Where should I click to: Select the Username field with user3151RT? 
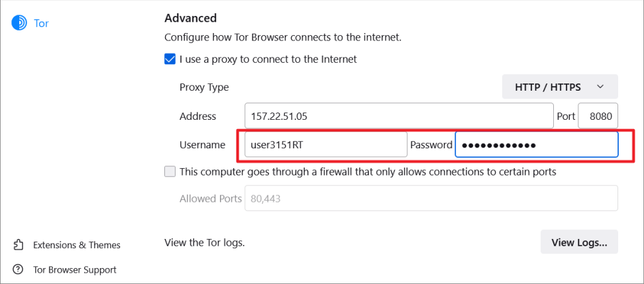point(325,144)
